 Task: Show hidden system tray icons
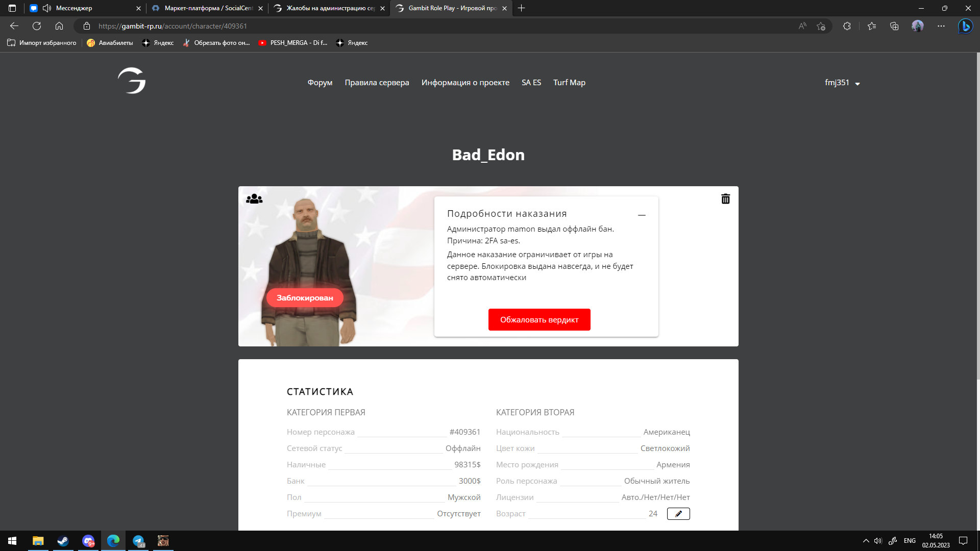(x=866, y=541)
